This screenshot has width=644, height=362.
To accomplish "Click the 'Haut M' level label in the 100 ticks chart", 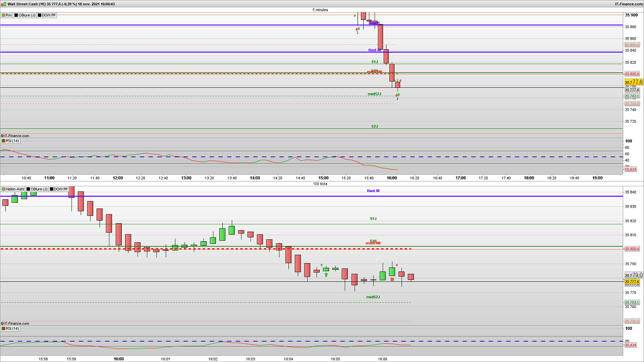I will click(373, 191).
